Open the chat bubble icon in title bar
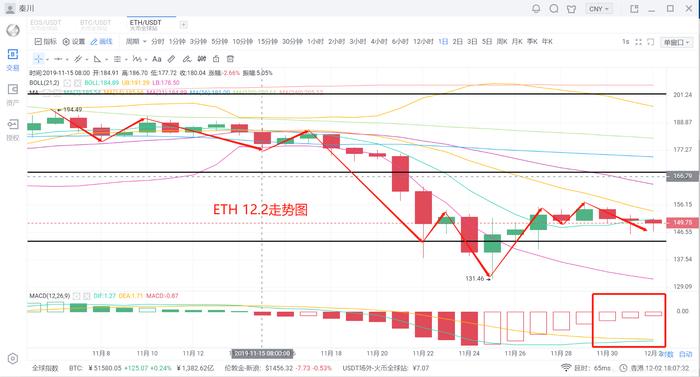Viewport: 700px width, 377px height. click(x=554, y=8)
